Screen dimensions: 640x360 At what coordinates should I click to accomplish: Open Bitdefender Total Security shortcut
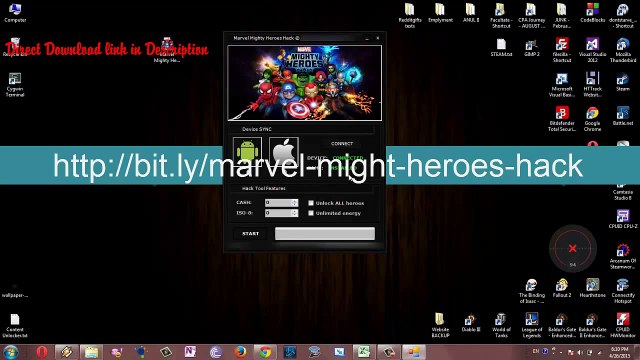pos(562,119)
